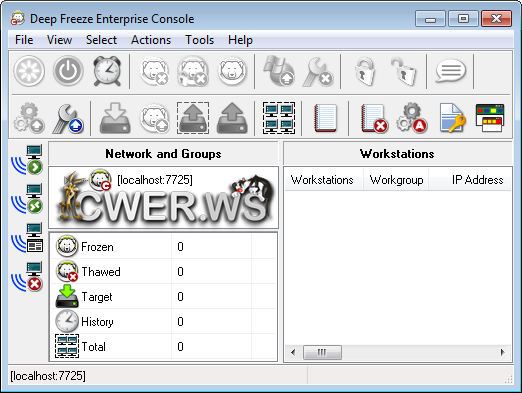Viewport: 522px width, 393px height.
Task: Click the network icon with red X
Action: (27, 277)
